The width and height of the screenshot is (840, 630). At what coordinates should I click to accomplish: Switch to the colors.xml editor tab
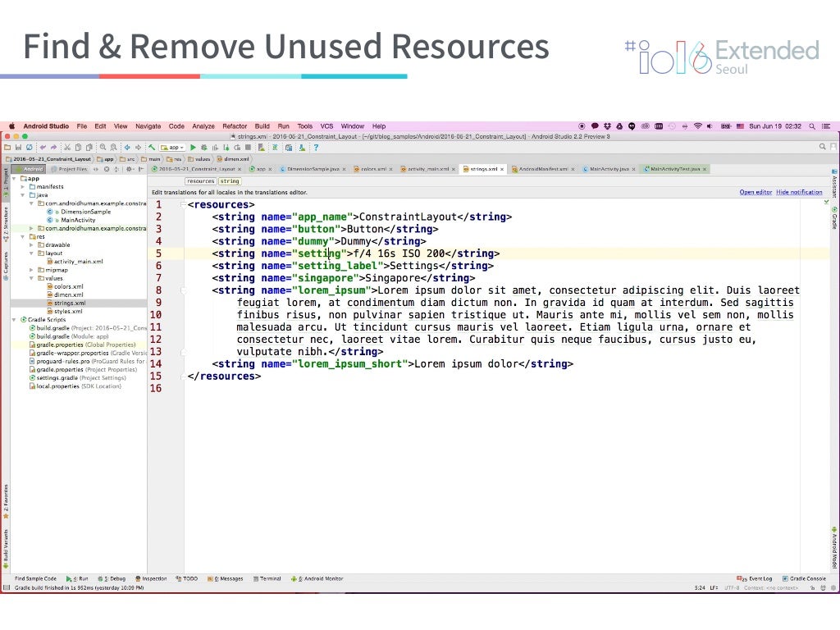[x=373, y=169]
